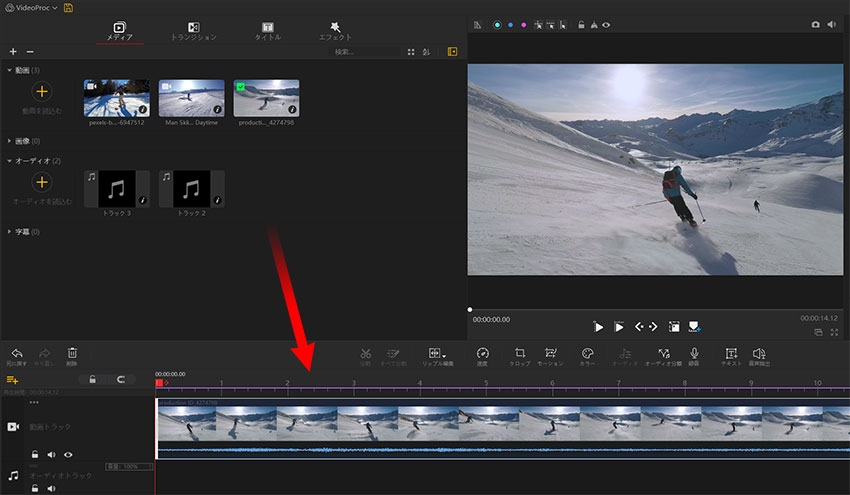Switch media library to grid view
This screenshot has width=850, height=495.
click(x=411, y=52)
